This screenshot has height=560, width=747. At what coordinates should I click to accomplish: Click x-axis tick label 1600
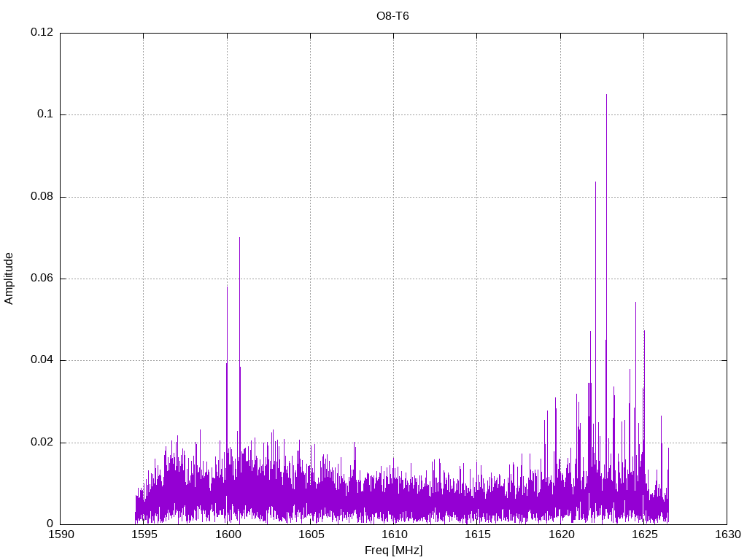pyautogui.click(x=228, y=534)
